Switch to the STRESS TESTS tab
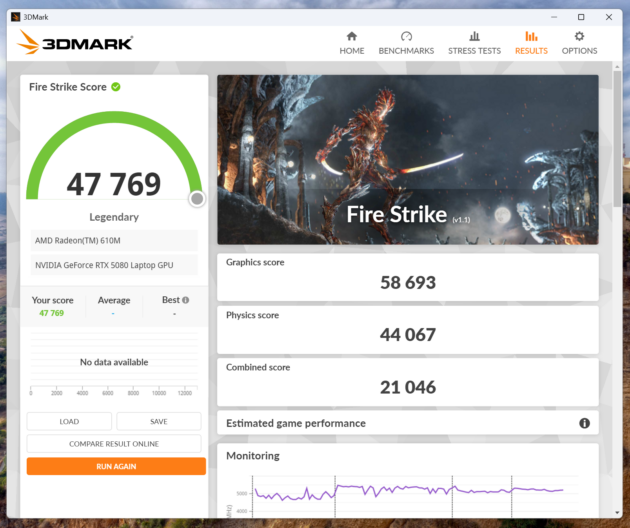 click(474, 51)
